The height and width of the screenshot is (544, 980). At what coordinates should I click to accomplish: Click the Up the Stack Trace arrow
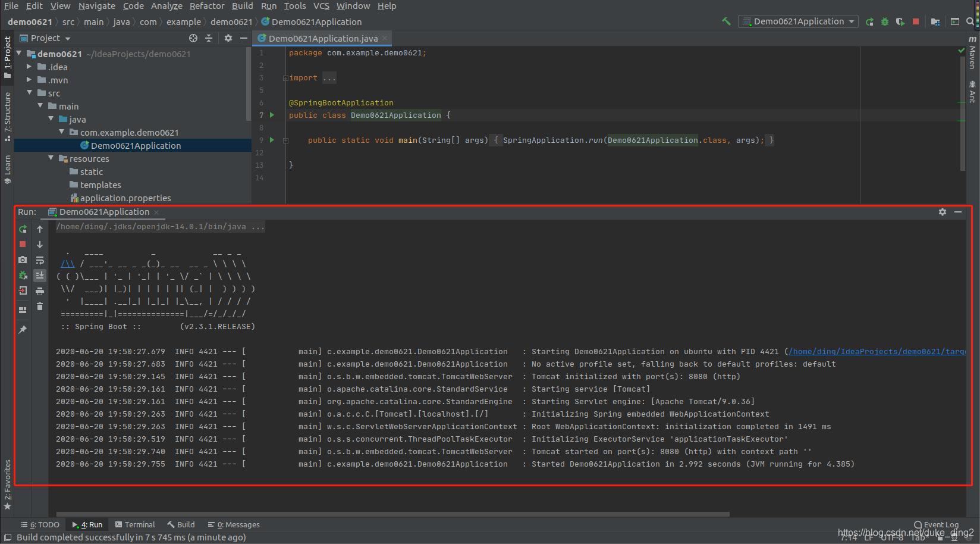40,229
